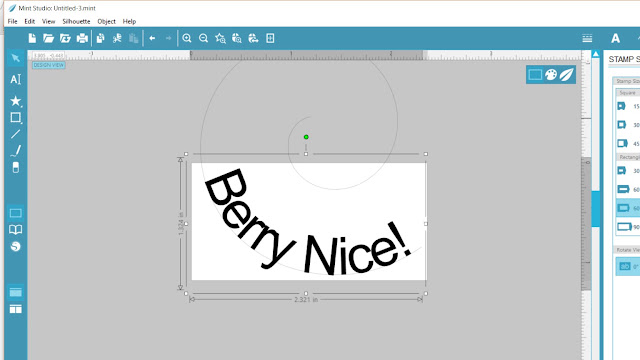Open the Library book icon
640x360 pixels.
tap(16, 229)
